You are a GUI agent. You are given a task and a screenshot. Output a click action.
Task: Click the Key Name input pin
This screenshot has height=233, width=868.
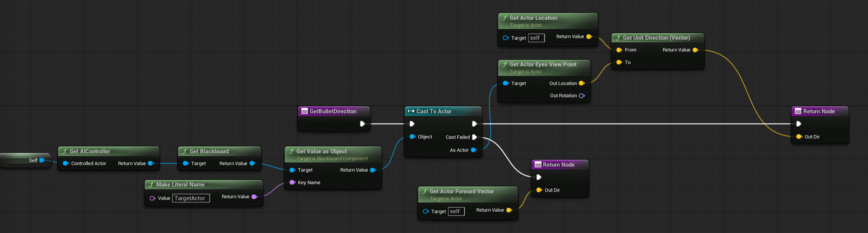pos(292,182)
